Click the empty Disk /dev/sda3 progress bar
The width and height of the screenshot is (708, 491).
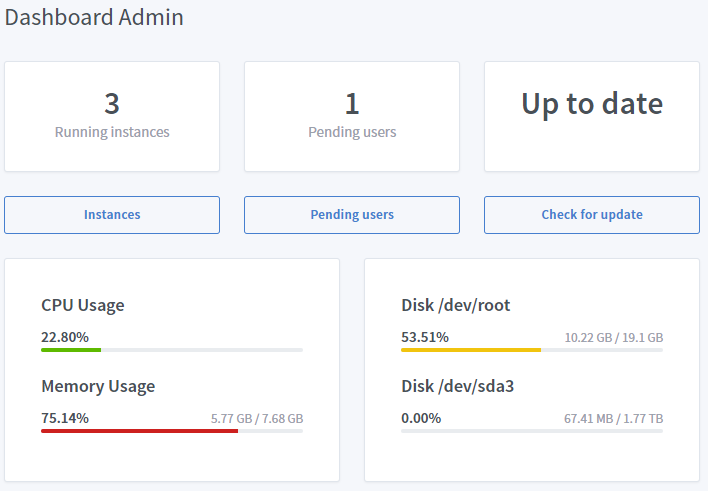click(x=532, y=431)
